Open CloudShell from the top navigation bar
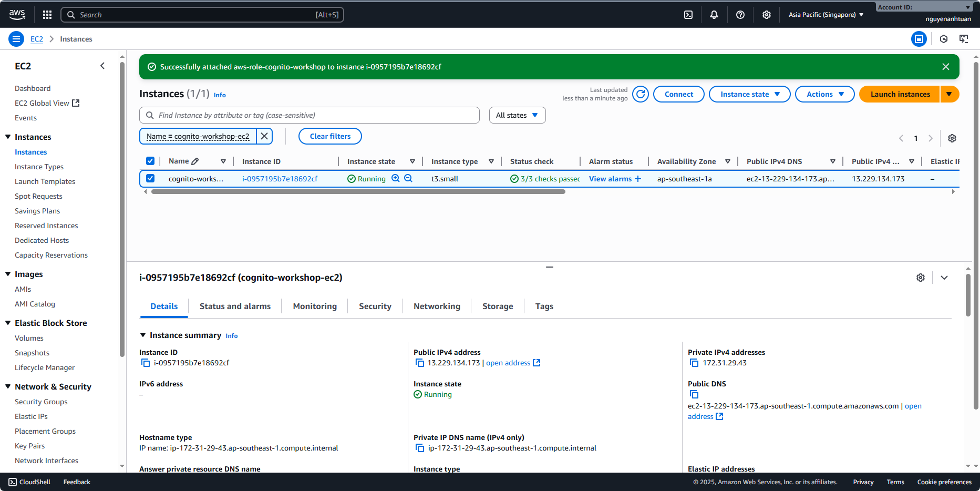Screen dimensions: 980x491 [x=688, y=15]
